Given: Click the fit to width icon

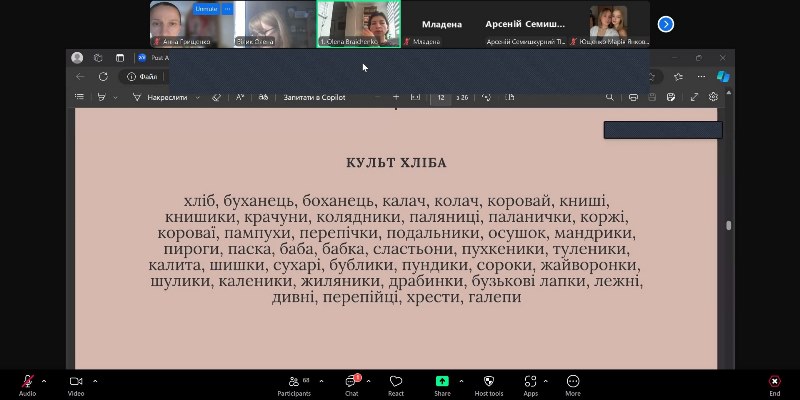Looking at the screenshot, I should point(415,97).
